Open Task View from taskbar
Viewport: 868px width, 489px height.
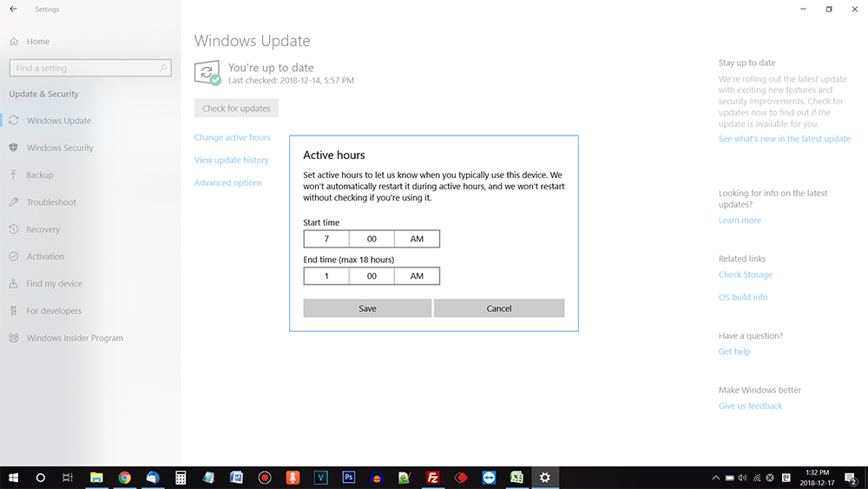(68, 478)
